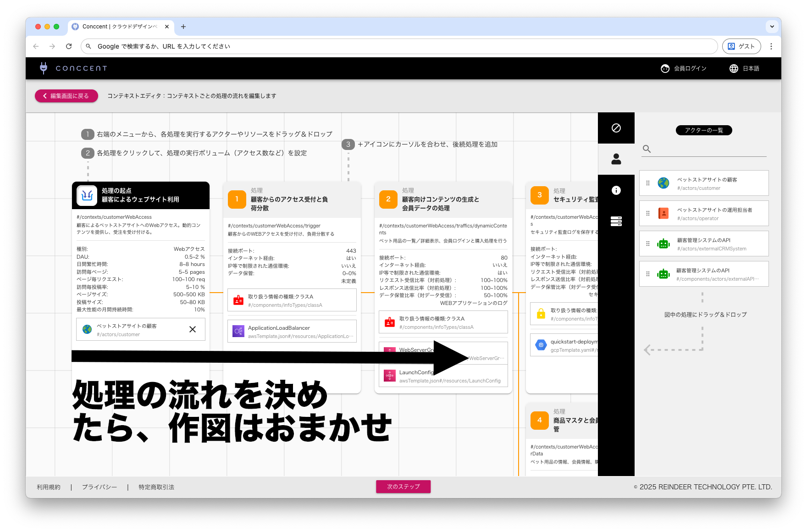Click drag handle of 運用担当者 actor
The image size is (807, 532).
click(648, 213)
